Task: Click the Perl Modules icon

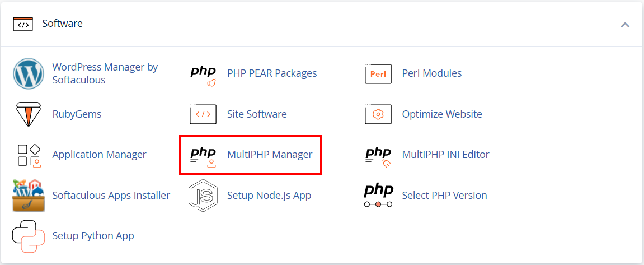Action: (378, 73)
